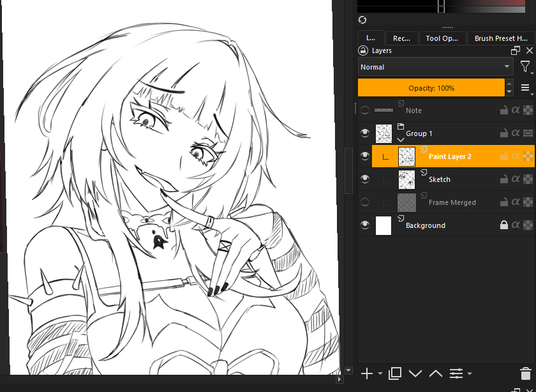Image resolution: width=536 pixels, height=392 pixels.
Task: Delete the selected layer with trash icon
Action: (526, 373)
